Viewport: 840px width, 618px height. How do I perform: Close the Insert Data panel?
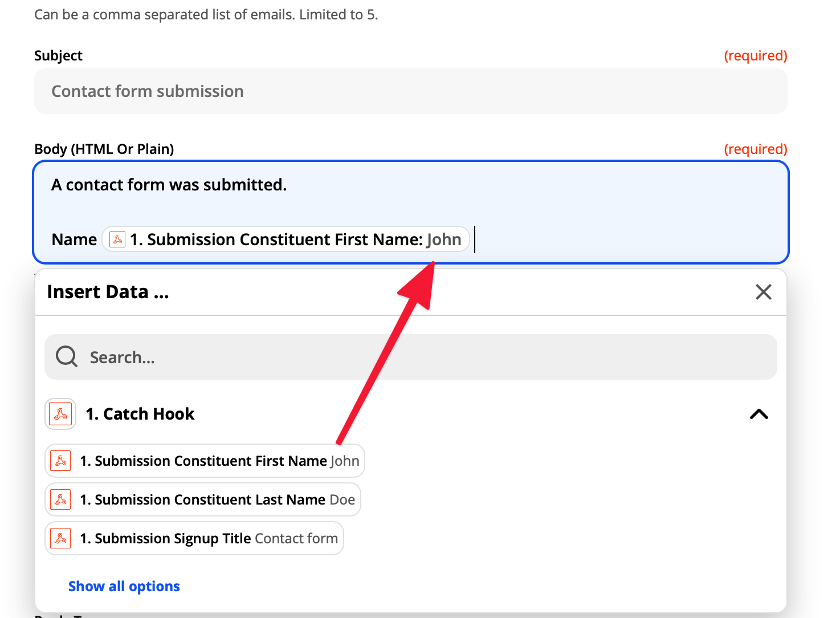(x=763, y=292)
